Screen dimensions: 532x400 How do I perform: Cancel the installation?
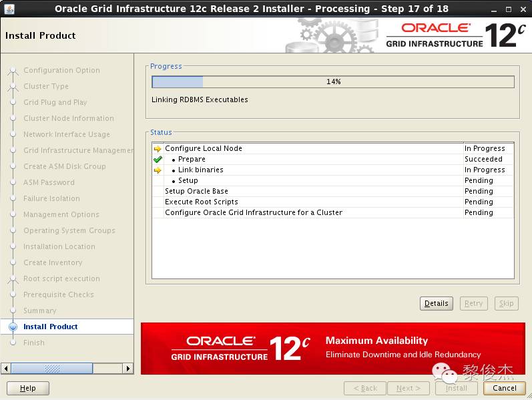[x=505, y=388]
